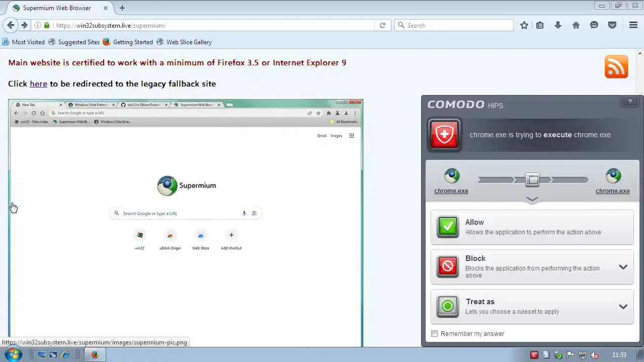The width and height of the screenshot is (644, 362).
Task: Go back to the previous page
Action: click(x=11, y=25)
